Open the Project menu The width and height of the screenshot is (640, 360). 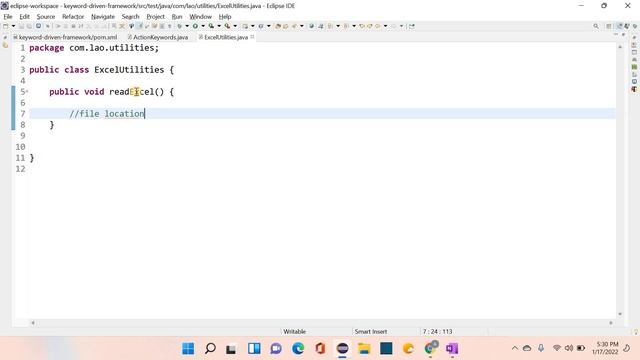[156, 17]
